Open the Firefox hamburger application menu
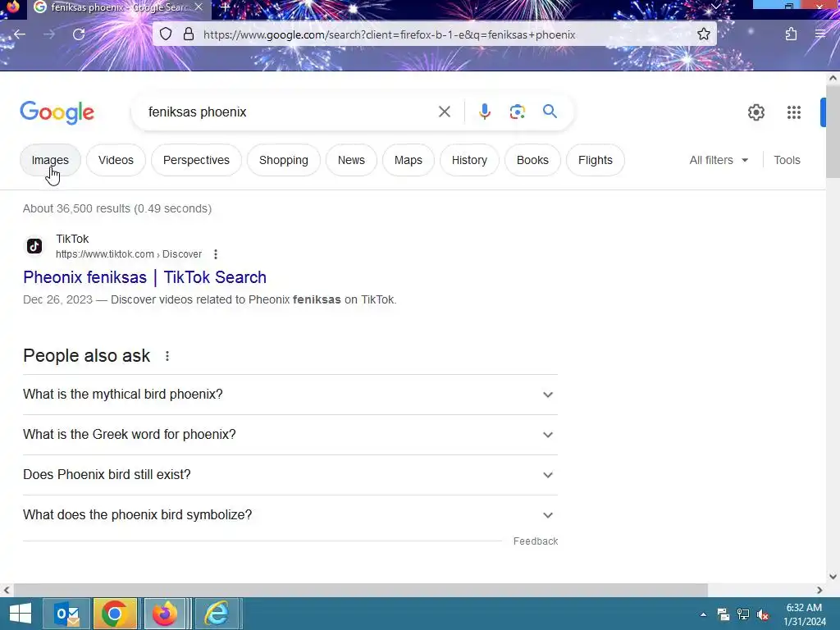840x630 pixels. point(819,34)
